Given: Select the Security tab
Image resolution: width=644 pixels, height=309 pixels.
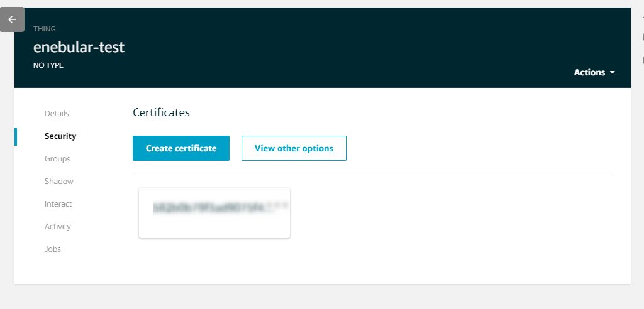Looking at the screenshot, I should tap(60, 136).
